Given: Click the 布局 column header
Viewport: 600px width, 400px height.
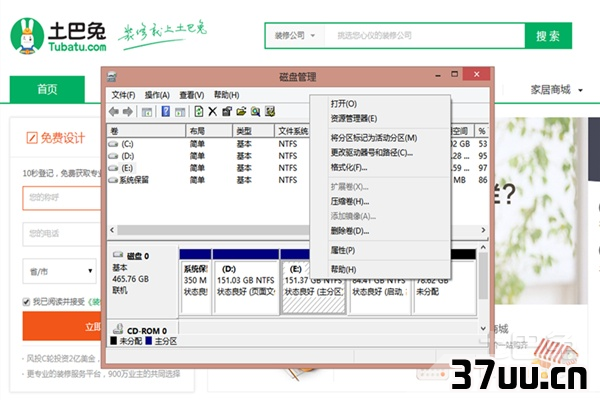Looking at the screenshot, I should point(209,131).
